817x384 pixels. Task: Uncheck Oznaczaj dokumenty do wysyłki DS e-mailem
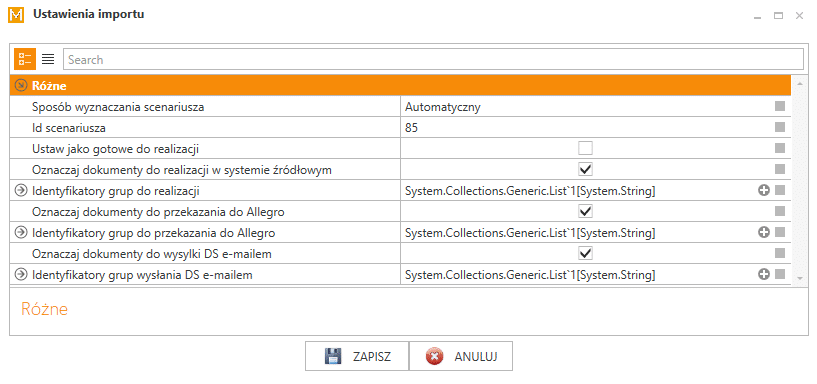585,253
